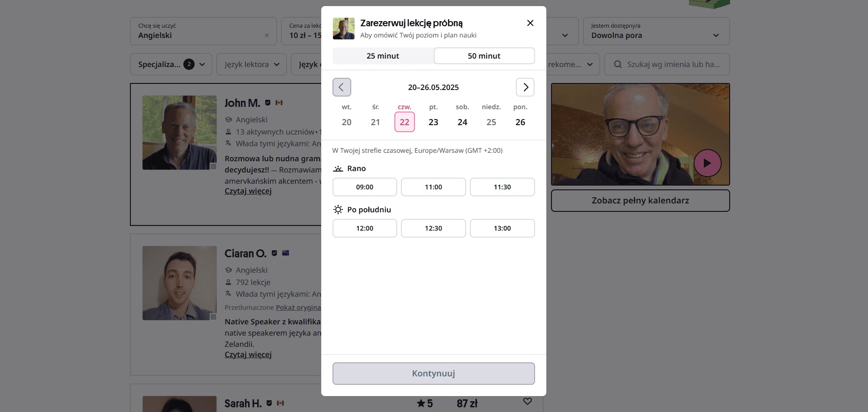Open John M. tutor name
868x412 pixels.
click(x=242, y=103)
